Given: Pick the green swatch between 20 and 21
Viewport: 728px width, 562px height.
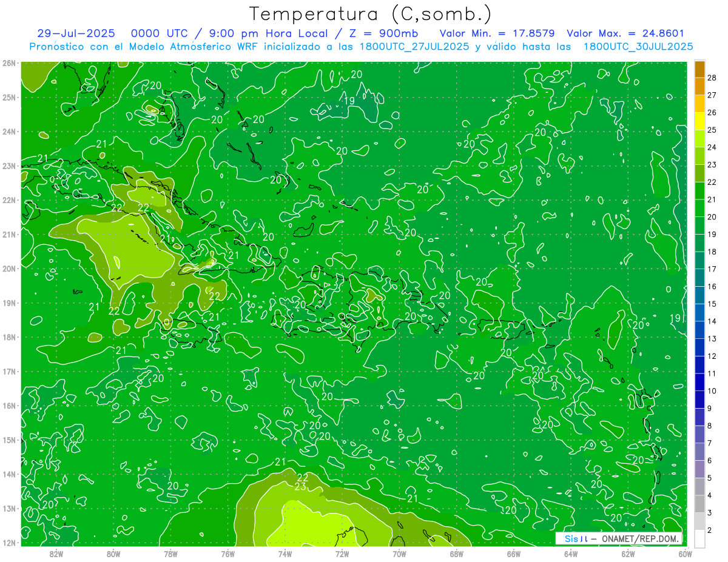Looking at the screenshot, I should (x=699, y=209).
